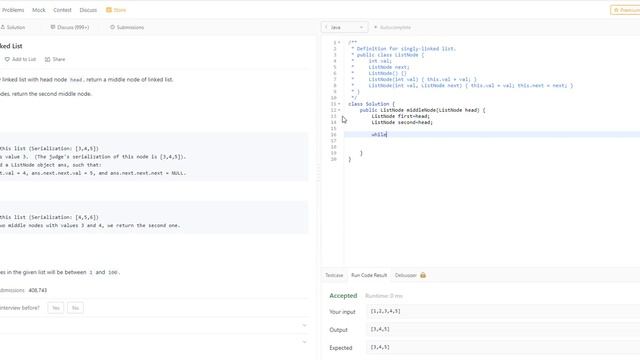Click the line 'ListNode first=head;'
The image size is (640, 360).
[x=400, y=116]
